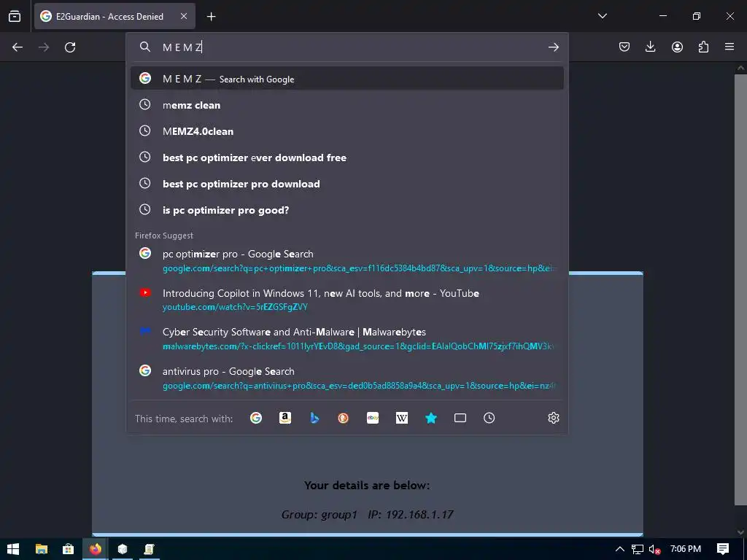Search bookmarks using the star icon

point(431,418)
